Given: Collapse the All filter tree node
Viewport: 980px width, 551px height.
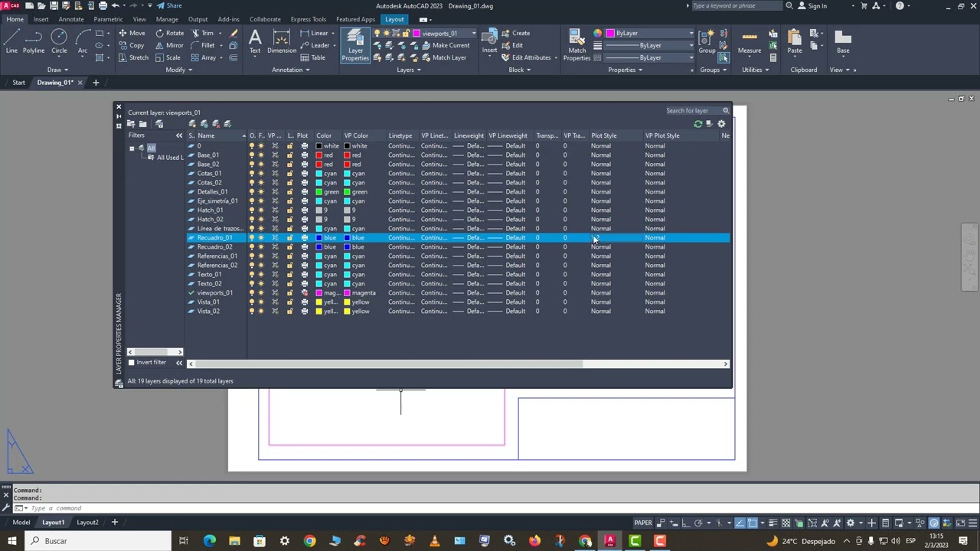Looking at the screenshot, I should point(132,148).
